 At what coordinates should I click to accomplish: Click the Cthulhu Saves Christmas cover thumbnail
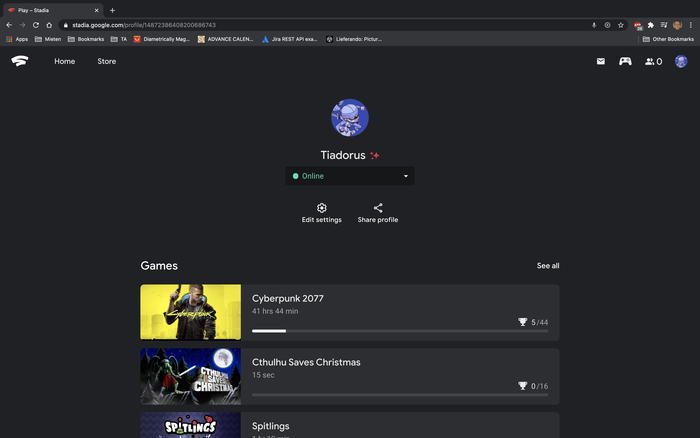(x=191, y=376)
